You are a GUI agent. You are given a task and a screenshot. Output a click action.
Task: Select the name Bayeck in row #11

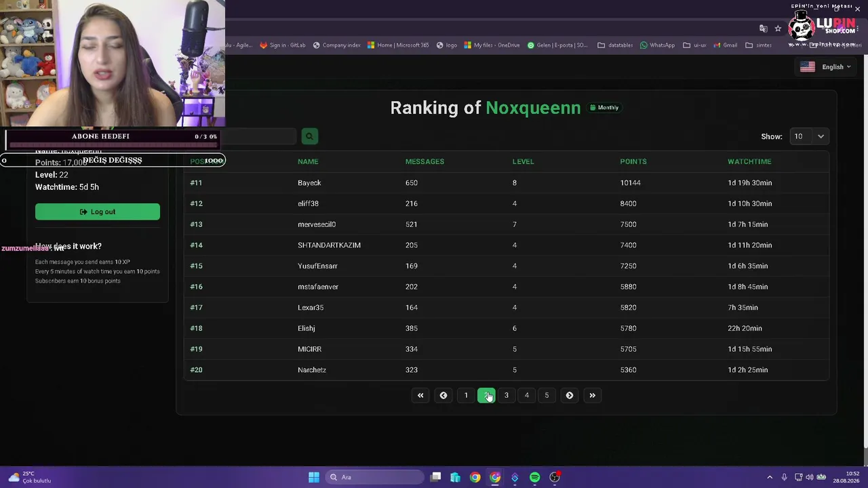point(309,183)
